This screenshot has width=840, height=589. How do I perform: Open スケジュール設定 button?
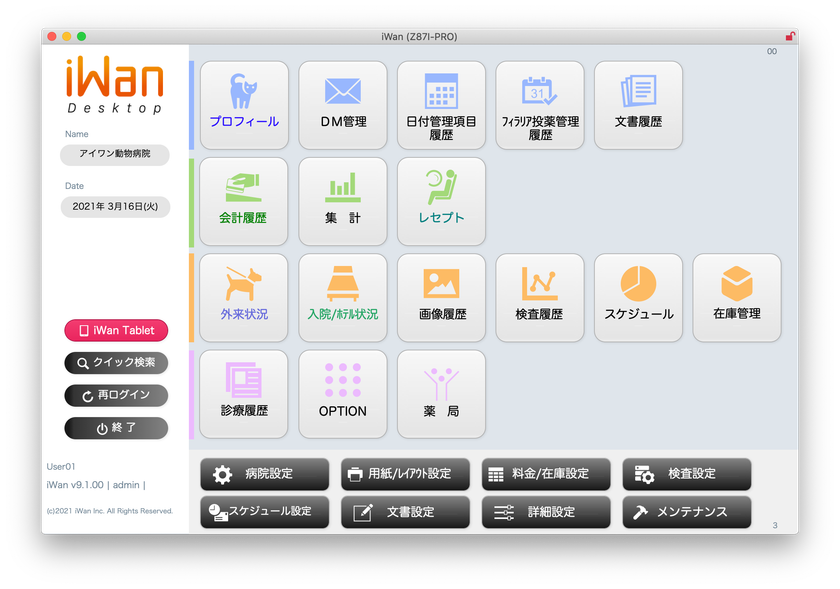(265, 512)
